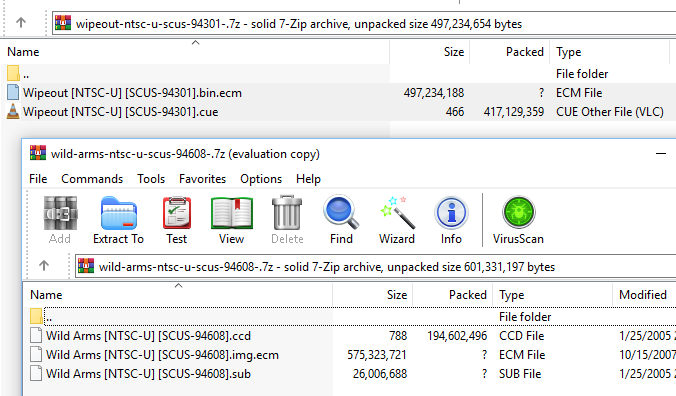This screenshot has width=676, height=396.
Task: Run Test on the archive
Action: pos(177,220)
